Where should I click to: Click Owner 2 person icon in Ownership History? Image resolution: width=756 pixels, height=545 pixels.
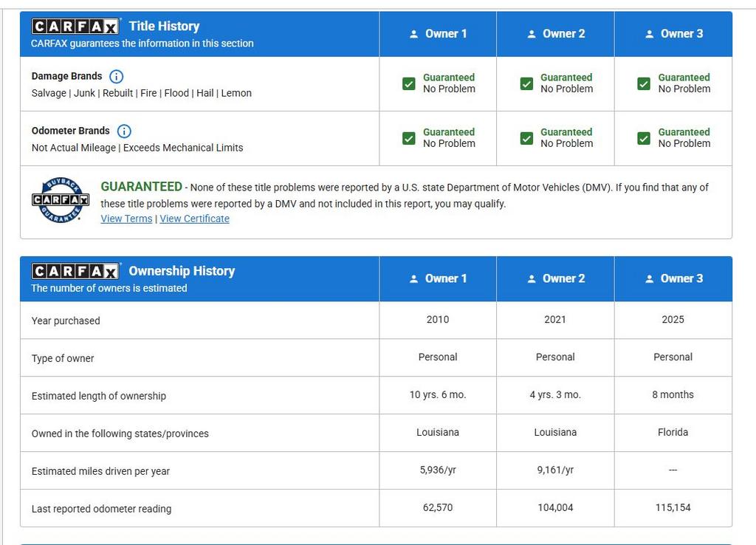point(532,278)
